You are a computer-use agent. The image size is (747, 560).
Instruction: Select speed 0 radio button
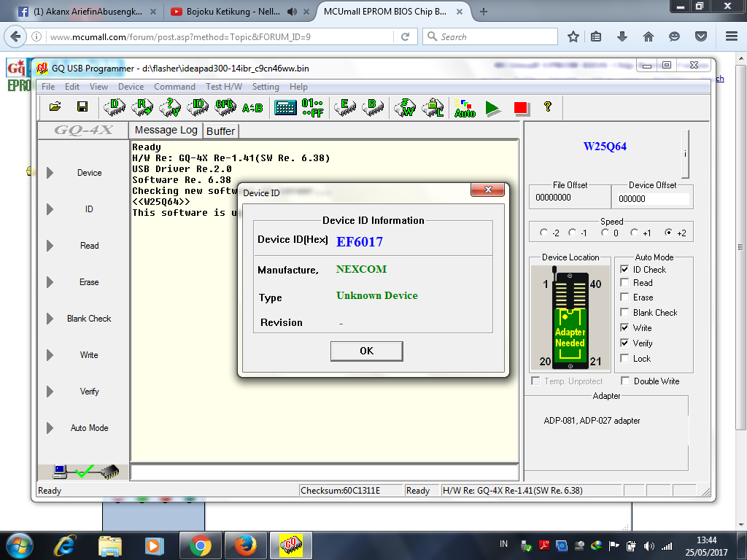tap(605, 233)
